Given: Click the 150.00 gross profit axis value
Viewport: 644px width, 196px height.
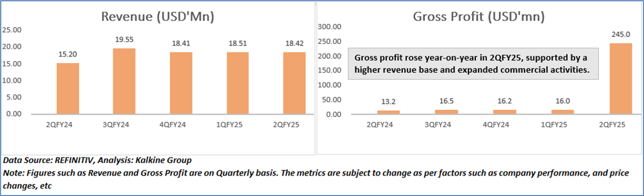Looking at the screenshot, I should 329,71.
